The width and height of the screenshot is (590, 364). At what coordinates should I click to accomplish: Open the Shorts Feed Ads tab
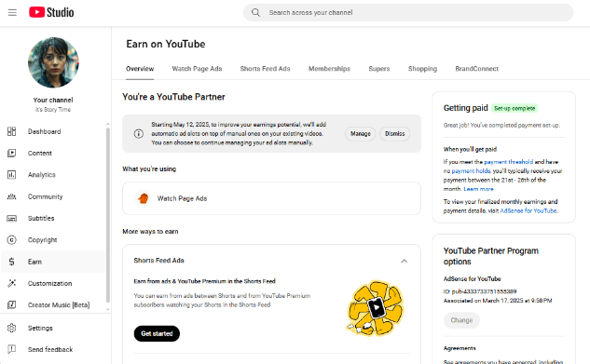(x=265, y=69)
